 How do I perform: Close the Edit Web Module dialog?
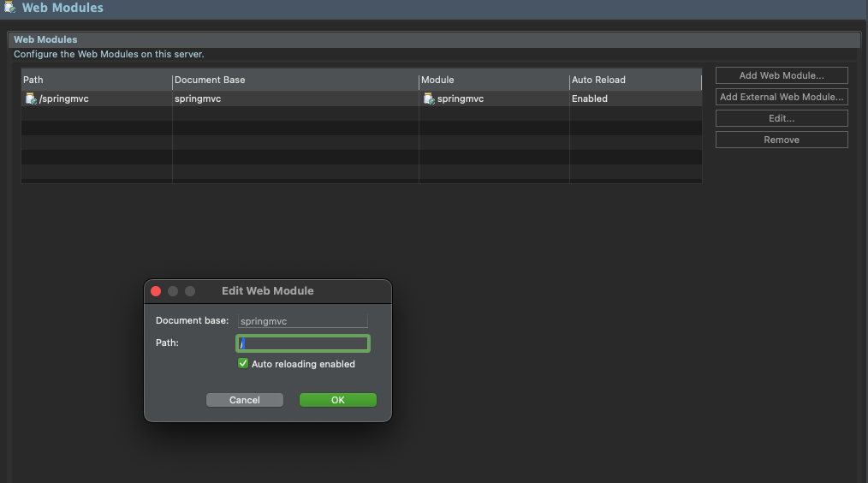(x=156, y=291)
